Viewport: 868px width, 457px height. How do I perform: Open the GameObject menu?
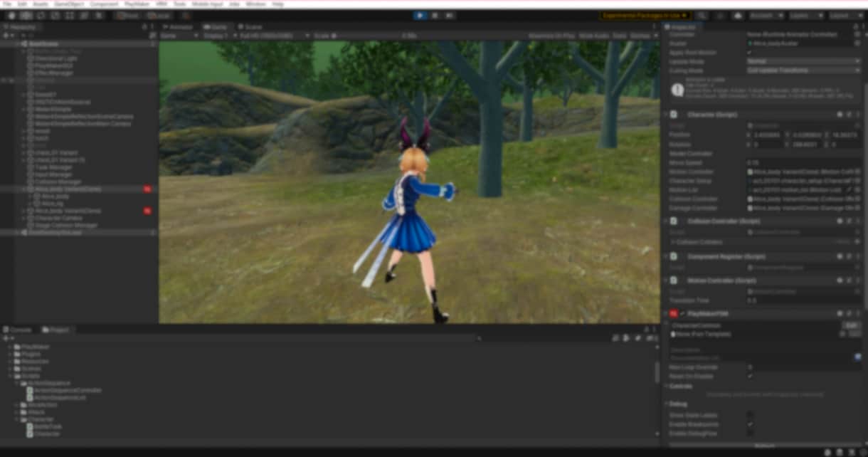coord(69,4)
